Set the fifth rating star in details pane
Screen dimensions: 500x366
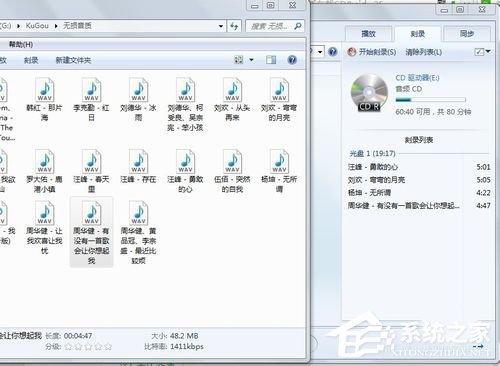[108, 347]
